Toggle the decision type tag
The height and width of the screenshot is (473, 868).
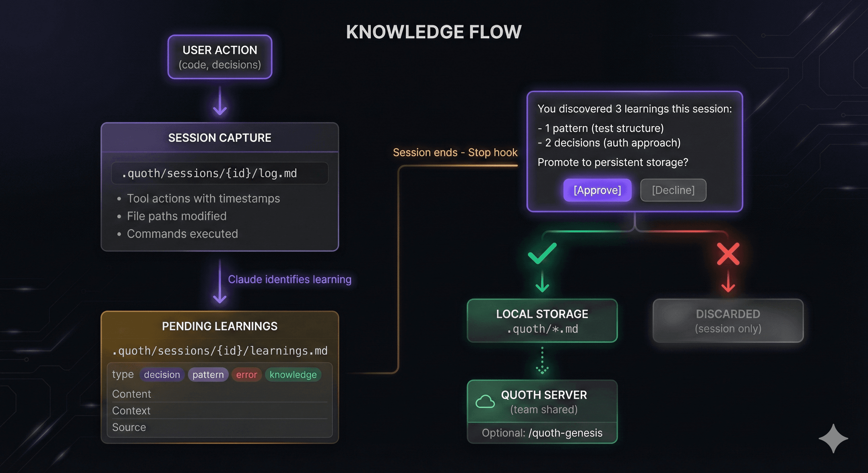[162, 374]
